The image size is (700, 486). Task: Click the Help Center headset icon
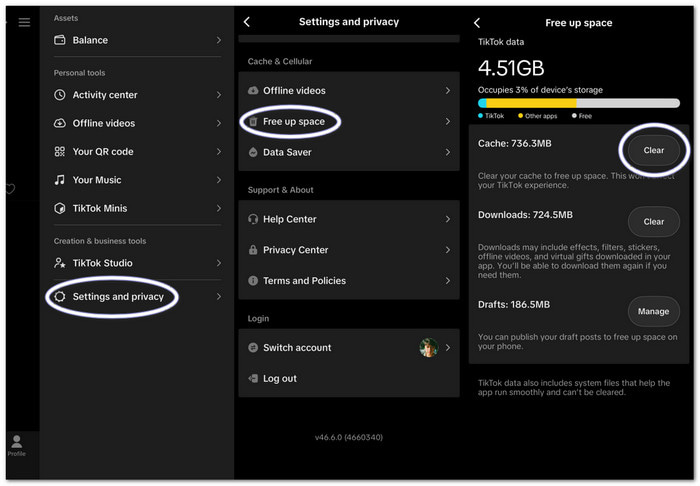tap(253, 219)
